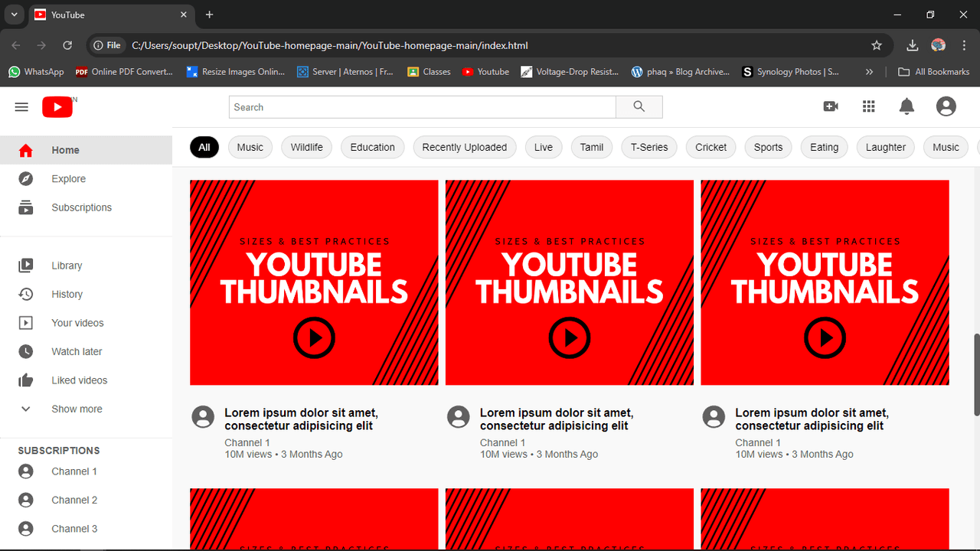Select the Wildlife filter chip
Image resolution: width=980 pixels, height=551 pixels.
tap(306, 147)
